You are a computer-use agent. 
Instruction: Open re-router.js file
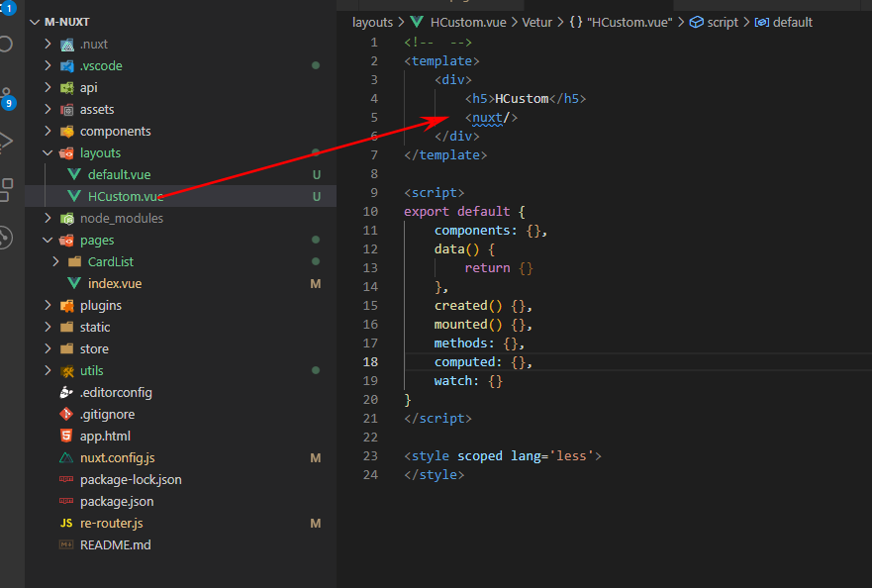coord(111,524)
